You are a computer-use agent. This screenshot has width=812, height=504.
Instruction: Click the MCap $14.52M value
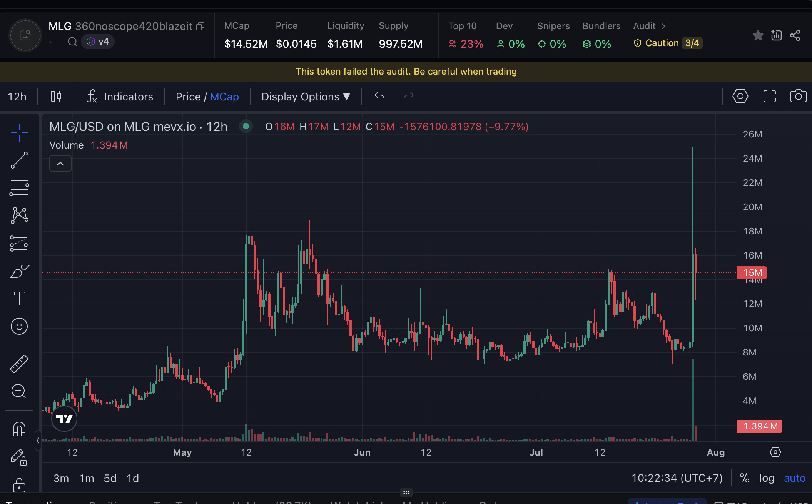coord(246,44)
